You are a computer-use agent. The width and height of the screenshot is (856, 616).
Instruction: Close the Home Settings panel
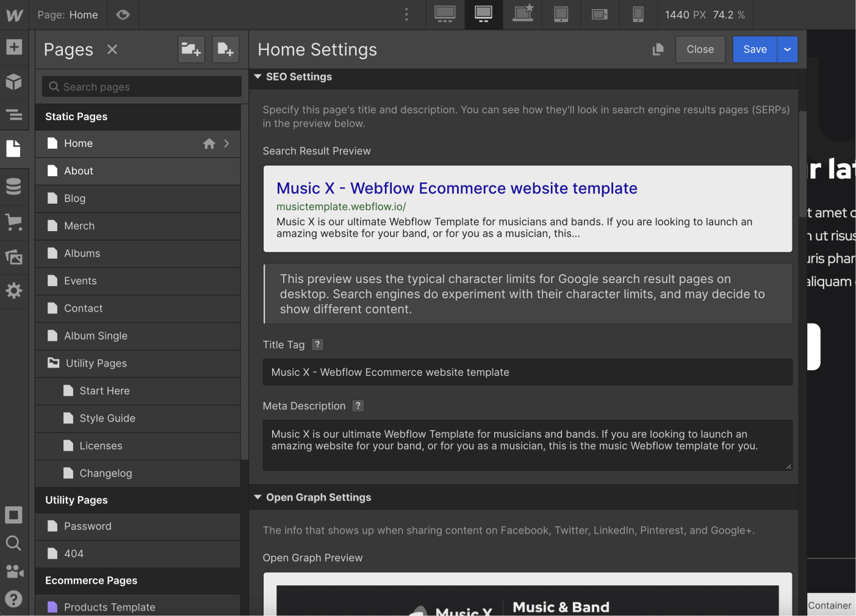tap(700, 49)
